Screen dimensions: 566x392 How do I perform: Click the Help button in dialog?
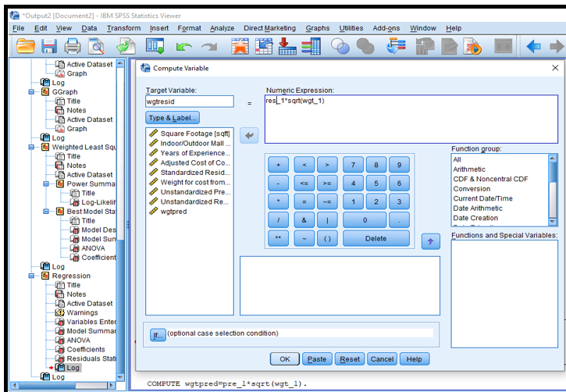415,359
